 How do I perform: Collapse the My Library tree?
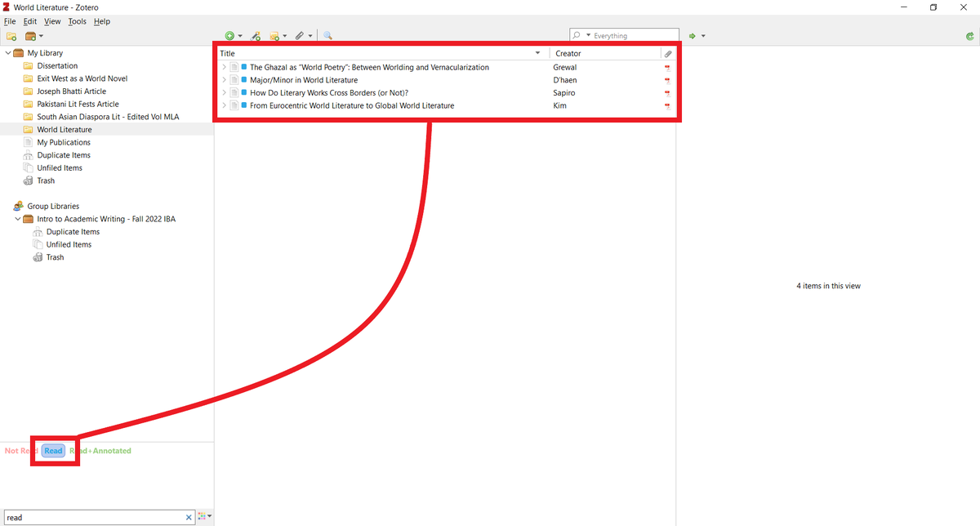(8, 53)
